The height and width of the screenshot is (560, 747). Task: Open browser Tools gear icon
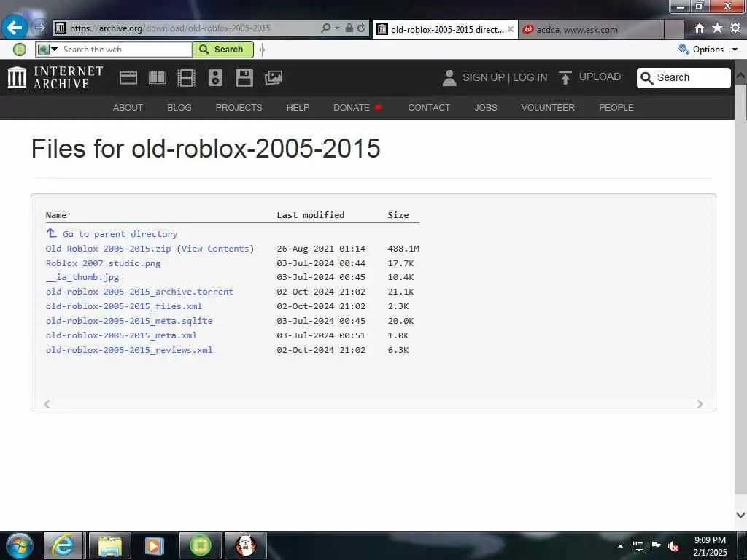point(735,28)
